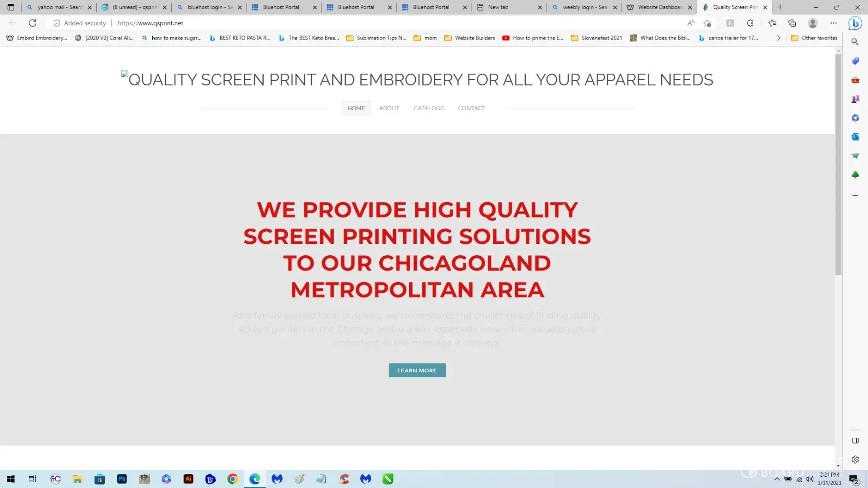Open the Extensions puzzle icon
The height and width of the screenshot is (488, 868).
(750, 23)
